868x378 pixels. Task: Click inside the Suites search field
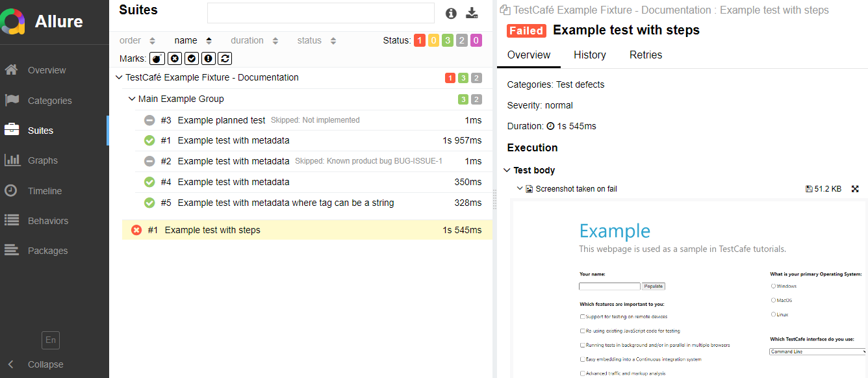tap(320, 12)
